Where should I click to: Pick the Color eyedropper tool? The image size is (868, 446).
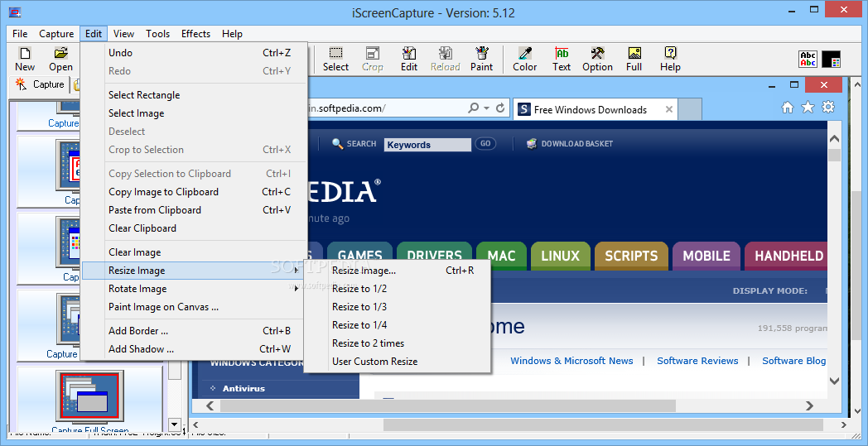point(525,60)
